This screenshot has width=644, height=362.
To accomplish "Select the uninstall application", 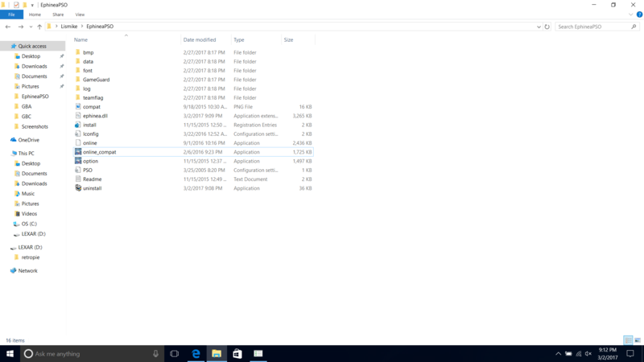I will pos(92,188).
